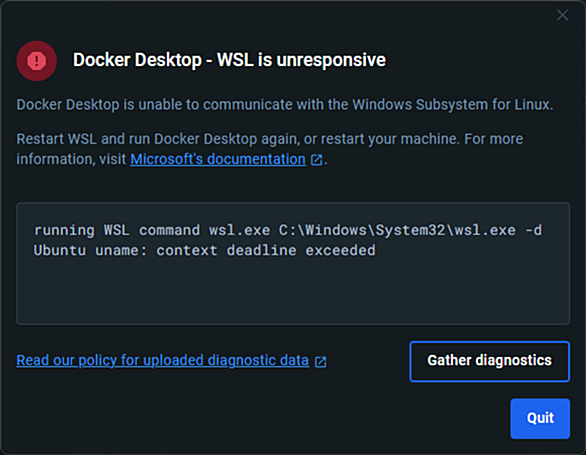Click the red error alert icon
586x455 pixels.
point(37,61)
